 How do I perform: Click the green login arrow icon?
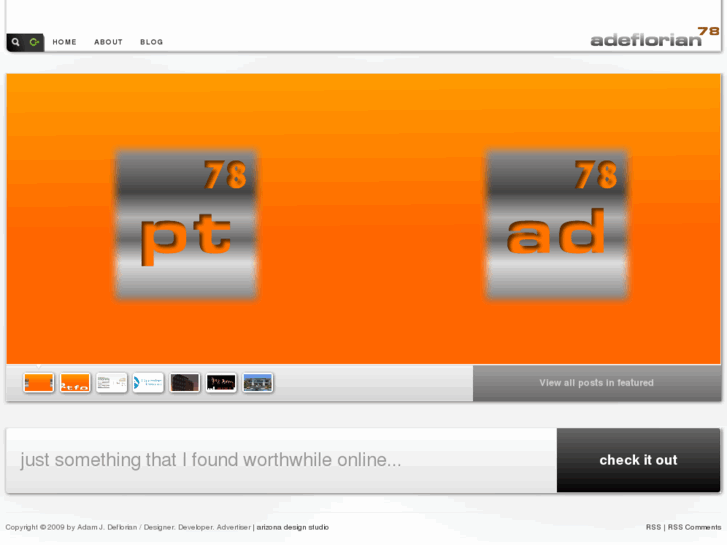point(34,42)
